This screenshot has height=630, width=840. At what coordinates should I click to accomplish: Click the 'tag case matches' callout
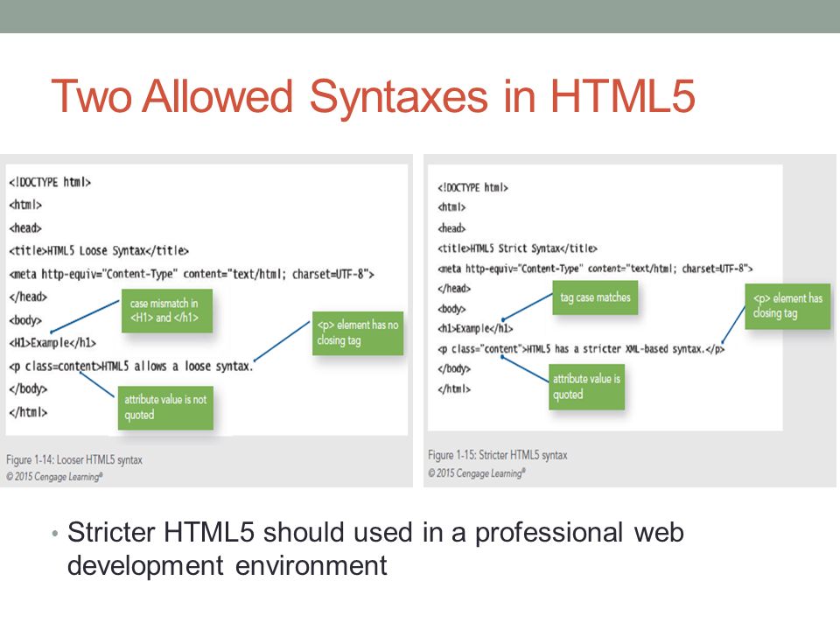click(x=595, y=297)
